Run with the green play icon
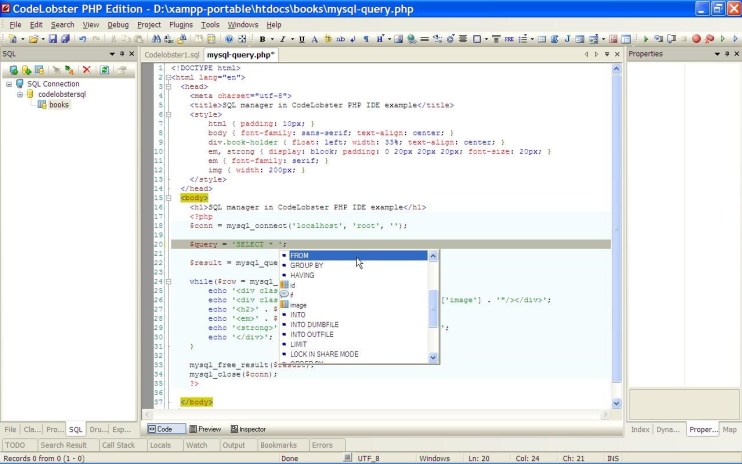 pyautogui.click(x=645, y=39)
